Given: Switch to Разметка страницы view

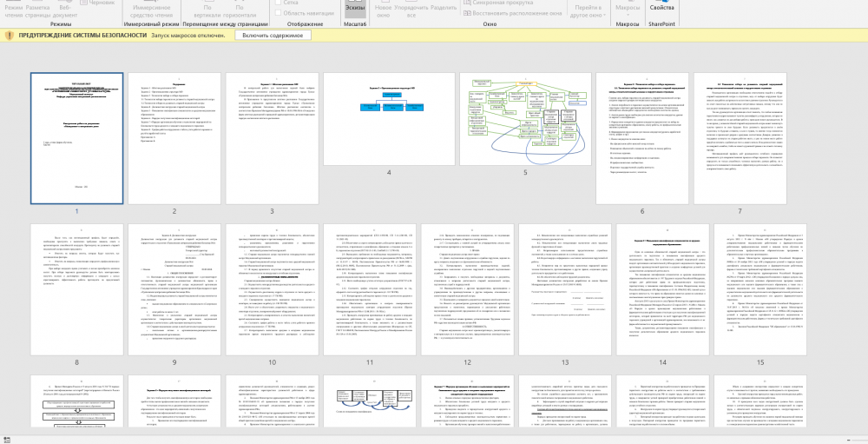Looking at the screenshot, I should click(x=37, y=10).
